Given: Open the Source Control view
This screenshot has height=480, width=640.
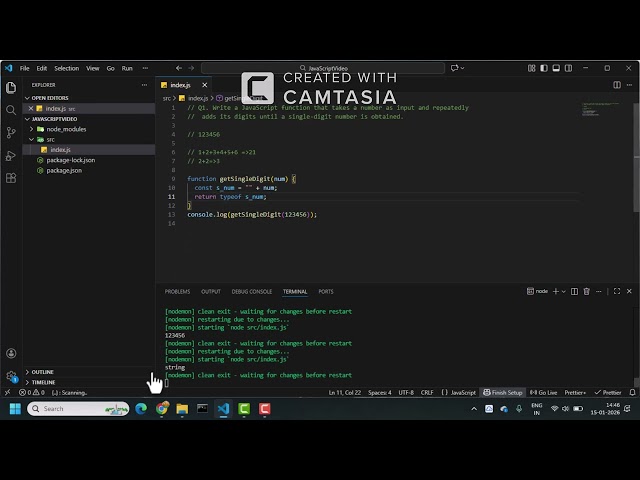Looking at the screenshot, I should 11,132.
